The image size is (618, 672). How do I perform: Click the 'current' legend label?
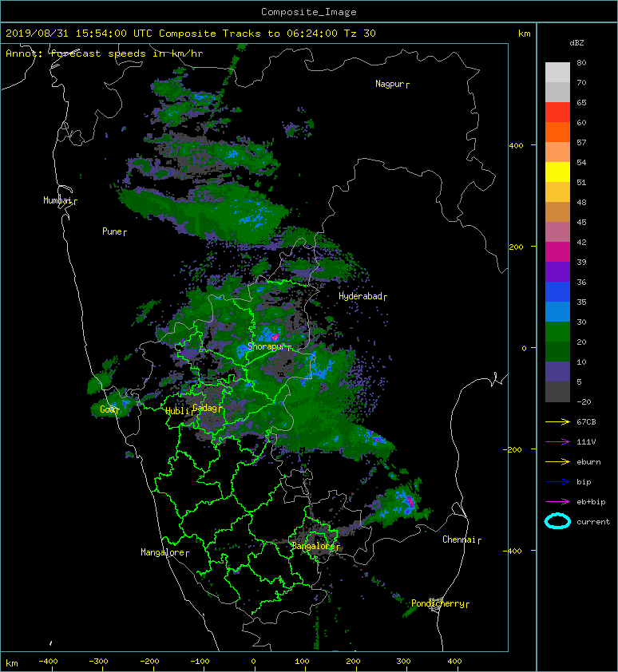593,522
